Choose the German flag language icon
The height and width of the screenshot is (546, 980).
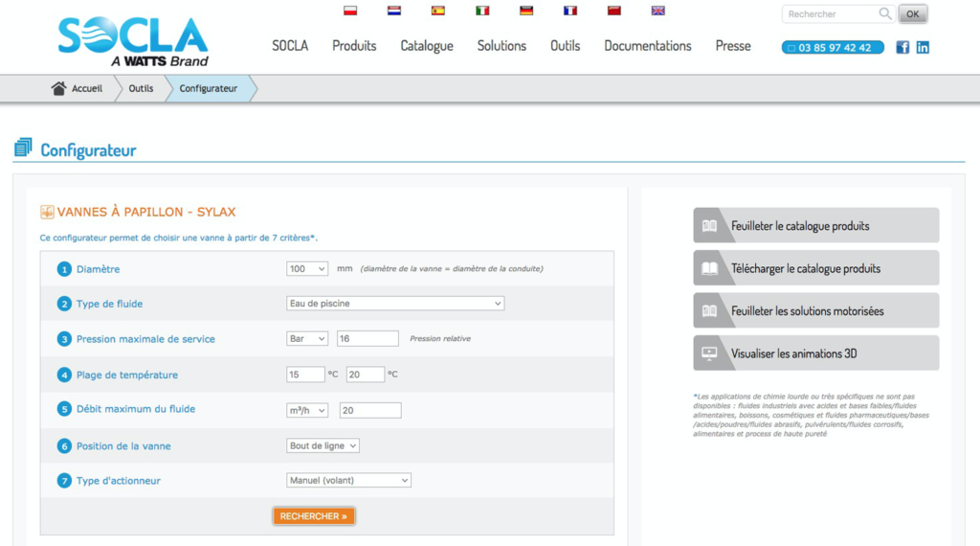[x=526, y=11]
